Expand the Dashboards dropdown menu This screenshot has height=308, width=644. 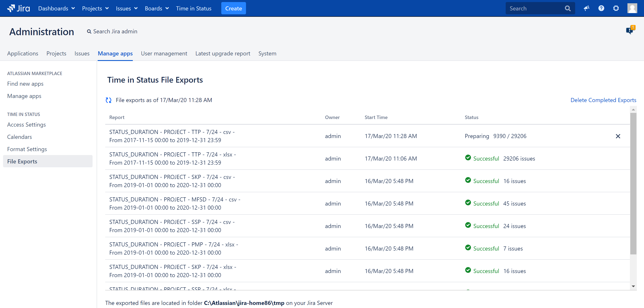coord(56,9)
